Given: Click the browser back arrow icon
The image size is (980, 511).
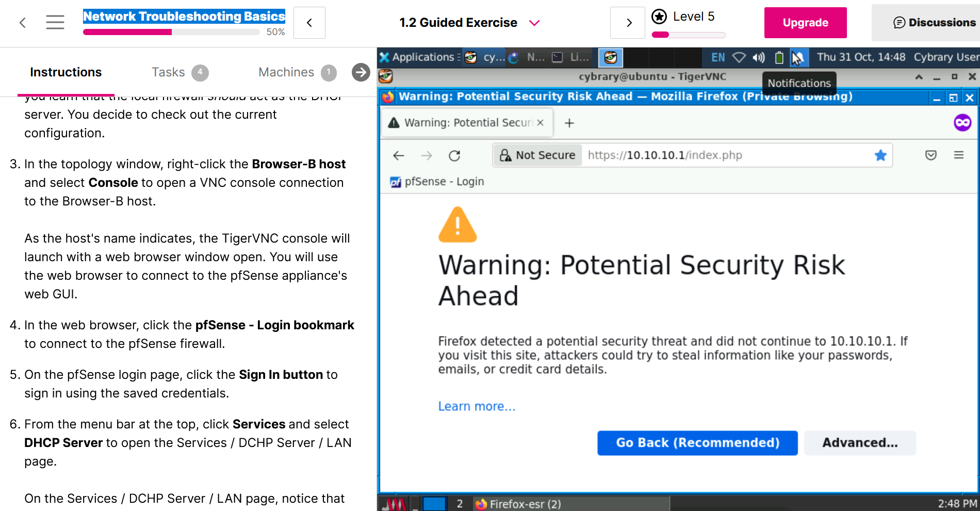Looking at the screenshot, I should click(x=399, y=155).
